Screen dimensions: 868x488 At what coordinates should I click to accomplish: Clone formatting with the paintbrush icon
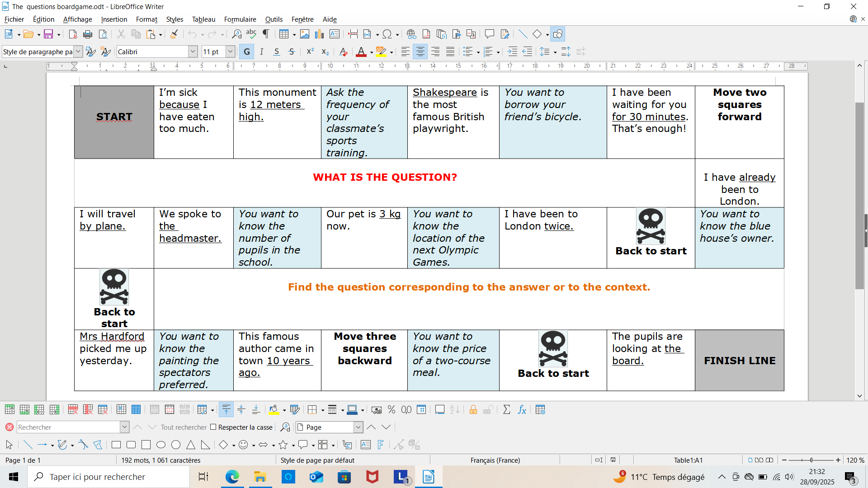174,34
